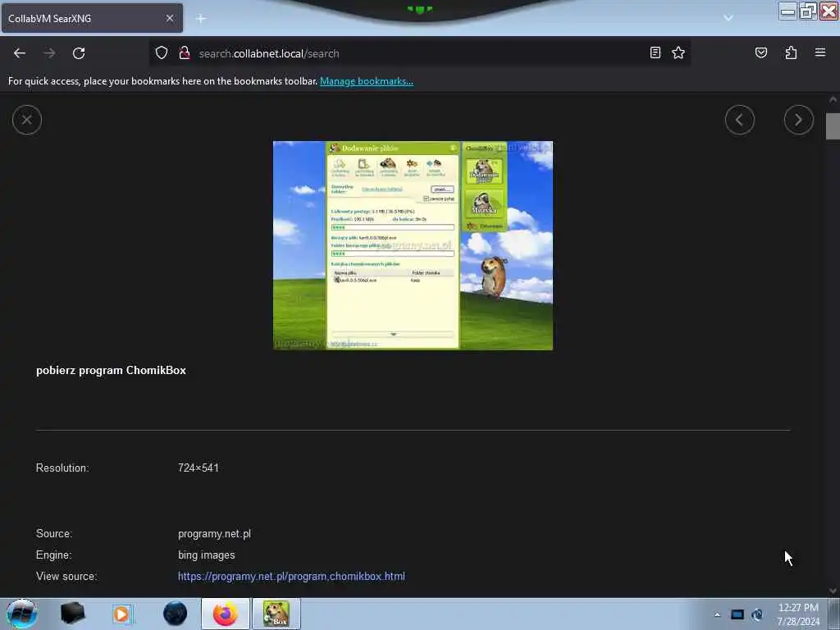This screenshot has height=630, width=840.
Task: Go to the previous image result
Action: click(740, 120)
